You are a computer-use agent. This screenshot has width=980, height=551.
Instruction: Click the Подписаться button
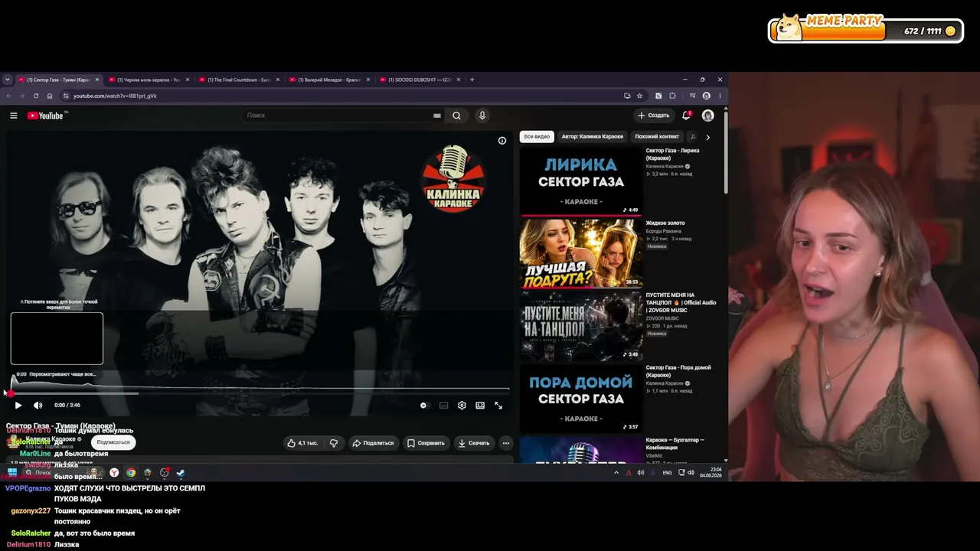pos(113,442)
